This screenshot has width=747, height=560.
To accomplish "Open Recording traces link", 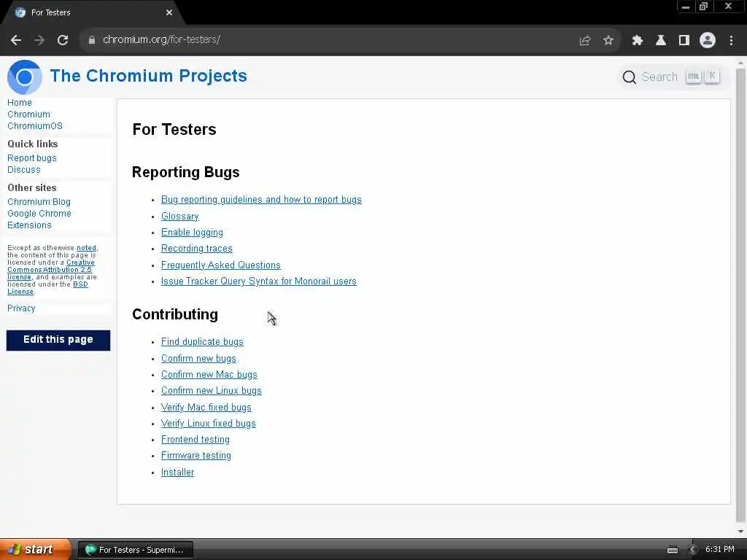I will (196, 249).
